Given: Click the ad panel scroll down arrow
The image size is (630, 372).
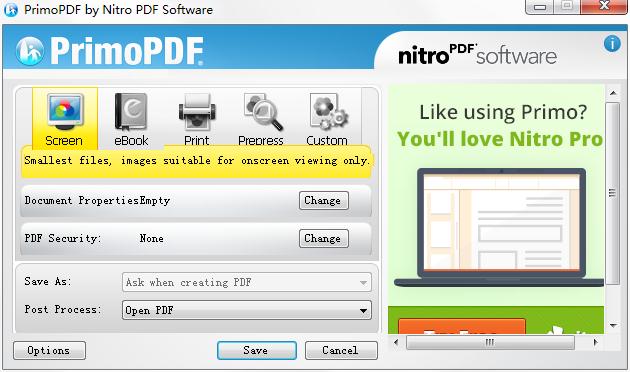Looking at the screenshot, I should pos(613,325).
